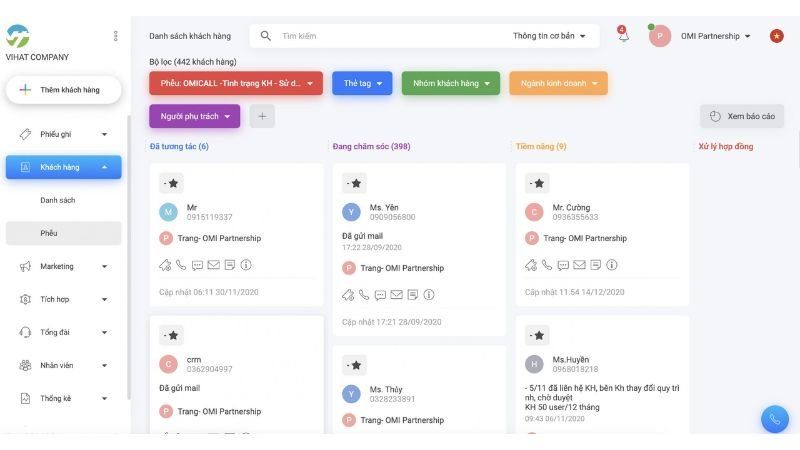This screenshot has height=450, width=800.
Task: Toggle the star on Ms. Thùy's card
Action: [354, 365]
